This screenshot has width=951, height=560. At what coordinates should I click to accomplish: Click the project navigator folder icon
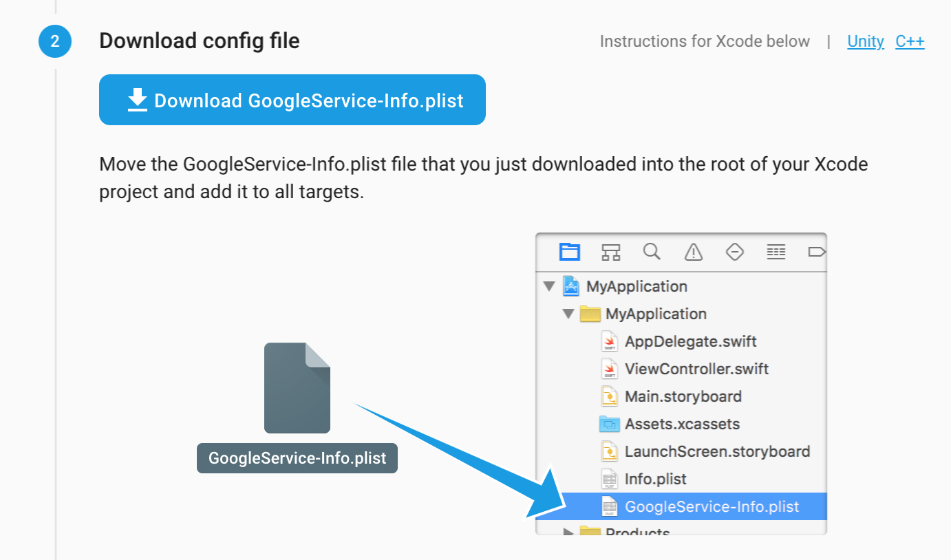coord(569,252)
